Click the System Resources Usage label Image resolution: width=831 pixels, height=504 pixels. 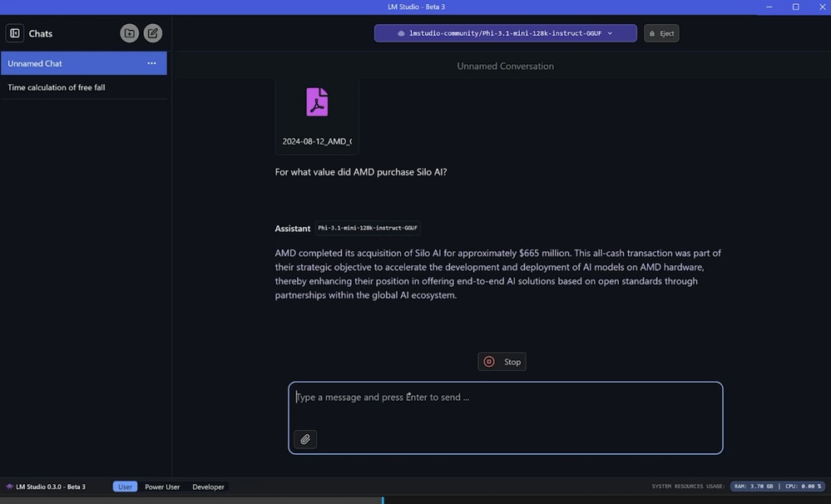[x=689, y=487]
